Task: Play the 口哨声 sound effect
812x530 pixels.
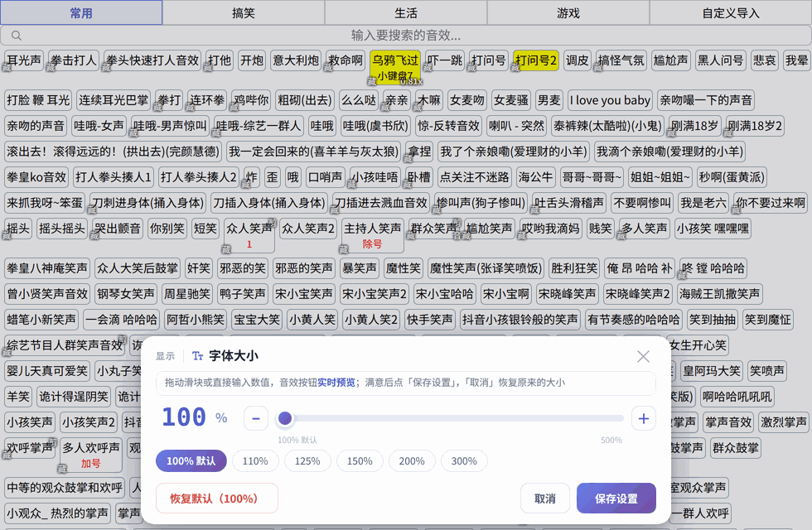Action: tap(325, 177)
